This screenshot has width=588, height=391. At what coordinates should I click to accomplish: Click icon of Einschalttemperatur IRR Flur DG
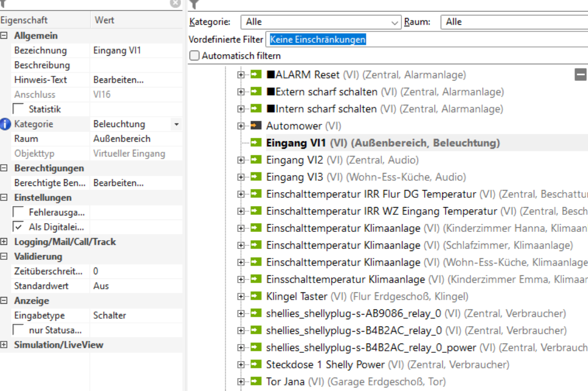(256, 194)
